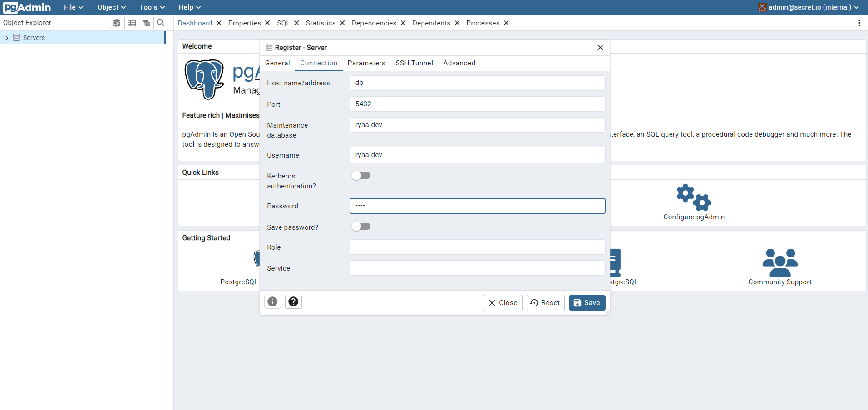Close the Register - Server dialog with X

pyautogui.click(x=600, y=48)
